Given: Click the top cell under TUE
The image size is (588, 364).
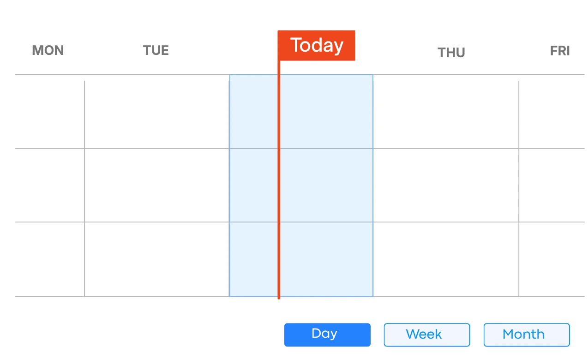Looking at the screenshot, I should click(x=156, y=111).
